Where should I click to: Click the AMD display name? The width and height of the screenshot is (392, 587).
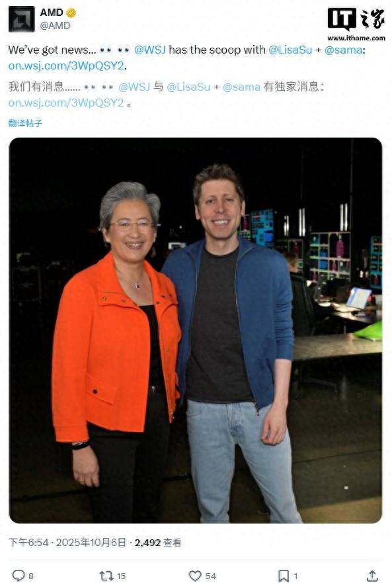click(x=52, y=13)
